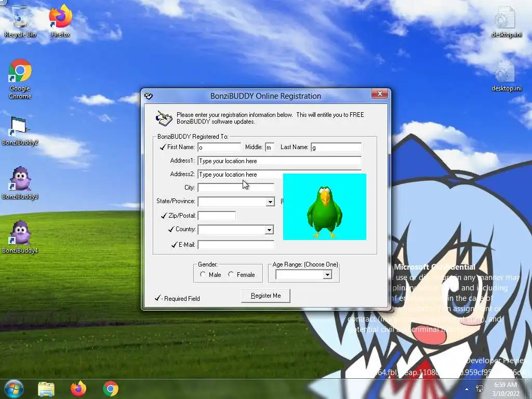The width and height of the screenshot is (532, 399).
Task: Expand the Country dropdown
Action: pos(269,230)
